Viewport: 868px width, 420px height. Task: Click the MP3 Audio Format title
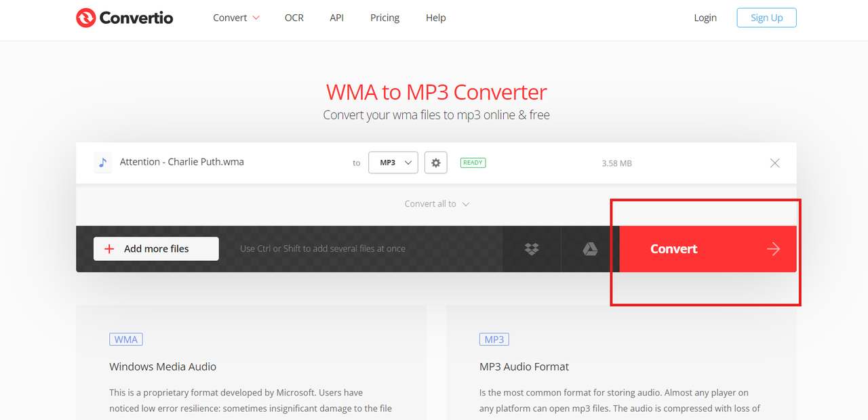click(x=524, y=366)
